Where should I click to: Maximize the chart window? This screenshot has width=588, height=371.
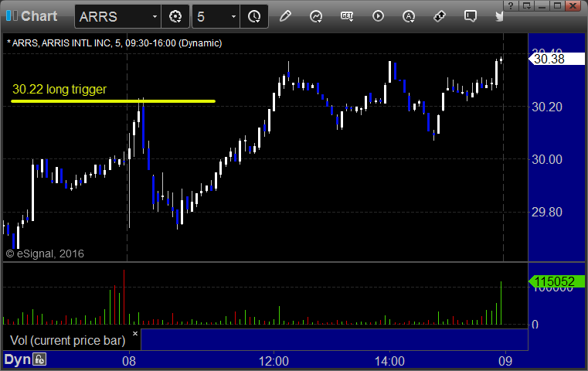[557, 5]
